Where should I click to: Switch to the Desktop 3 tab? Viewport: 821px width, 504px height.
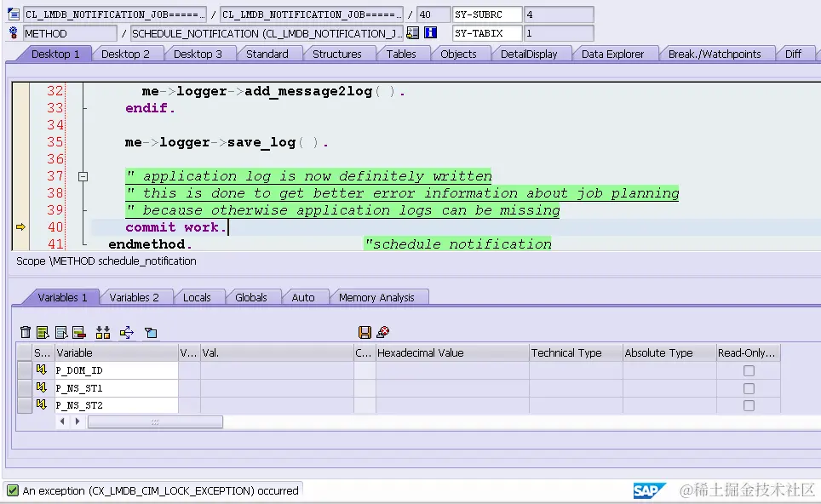pyautogui.click(x=198, y=54)
